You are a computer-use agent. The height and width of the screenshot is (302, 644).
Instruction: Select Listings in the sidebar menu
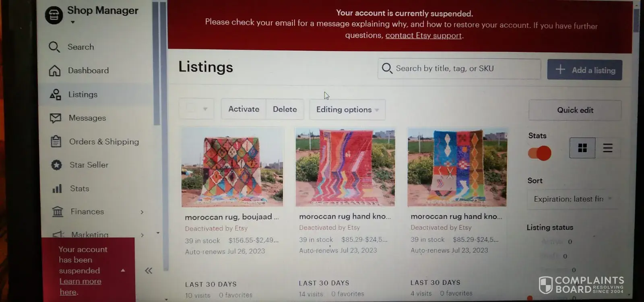(96, 95)
